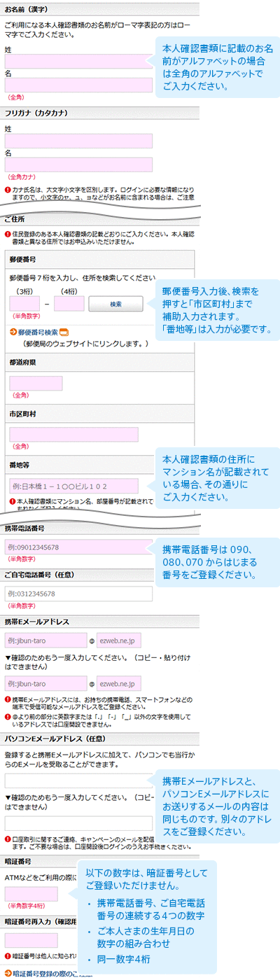
Task: Select the katakana 名 furigana field
Action: [x=78, y=165]
